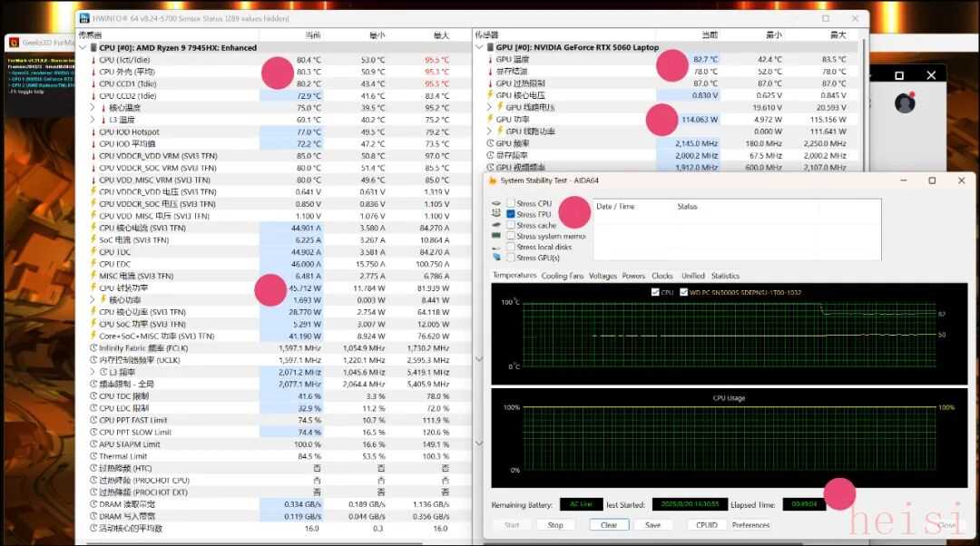Image resolution: width=980 pixels, height=546 pixels.
Task: Open the Statistics tab
Action: click(725, 276)
